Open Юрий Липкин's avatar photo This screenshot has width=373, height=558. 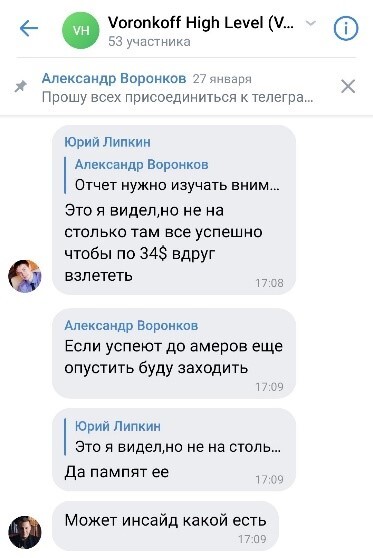click(x=25, y=276)
